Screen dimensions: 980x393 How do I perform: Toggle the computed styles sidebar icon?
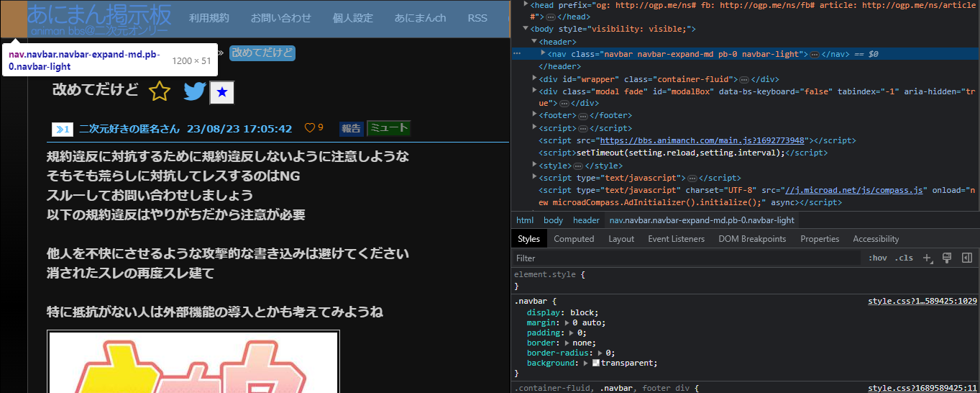pos(967,258)
